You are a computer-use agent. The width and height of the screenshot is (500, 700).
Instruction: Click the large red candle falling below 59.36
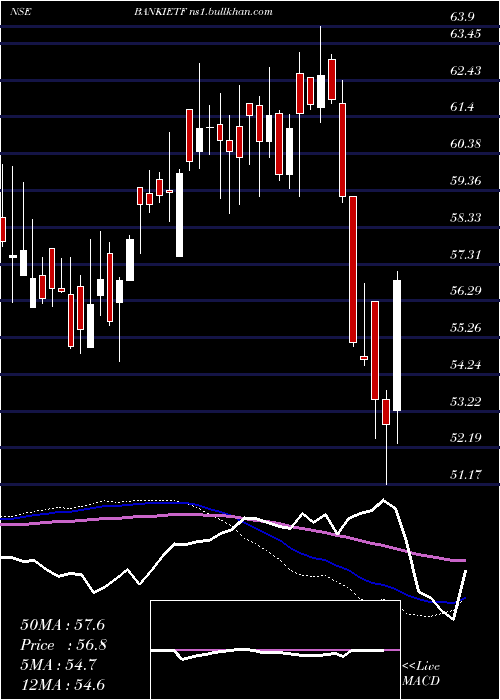coord(353,269)
